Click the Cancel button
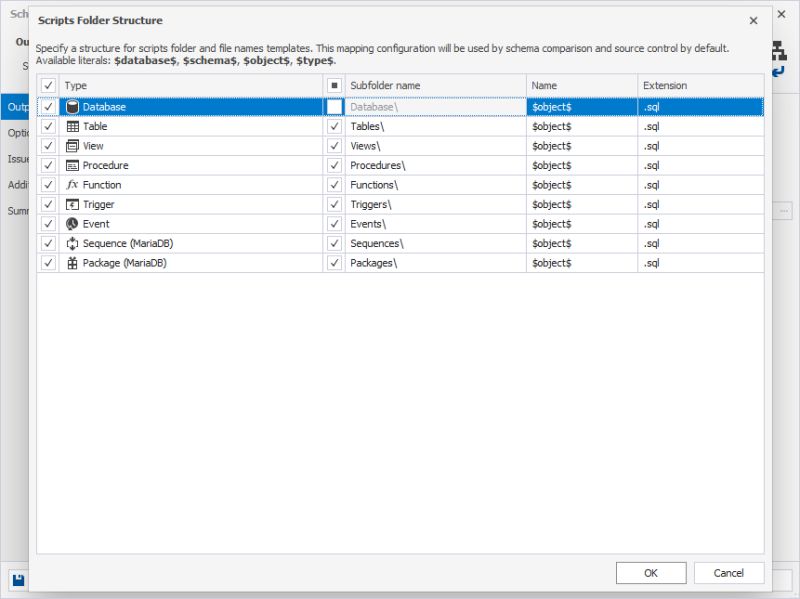Viewport: 800px width, 599px height. coord(729,573)
